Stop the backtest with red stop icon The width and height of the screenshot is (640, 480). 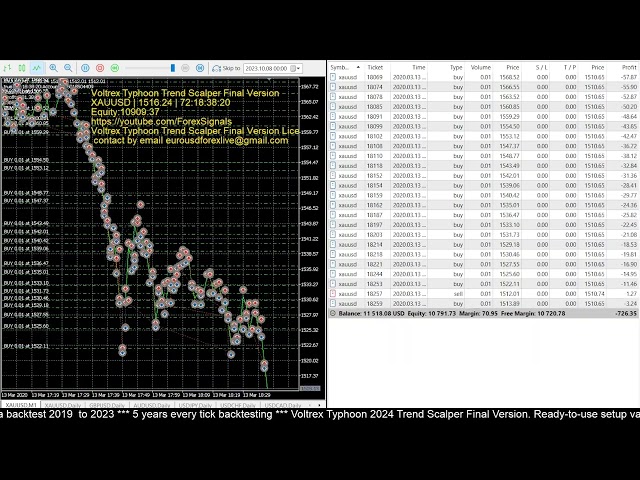pyautogui.click(x=100, y=68)
